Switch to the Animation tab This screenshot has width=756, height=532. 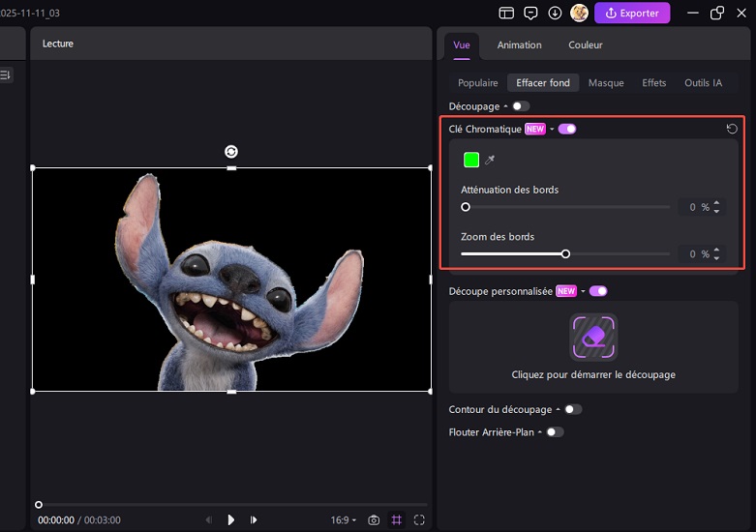[519, 45]
